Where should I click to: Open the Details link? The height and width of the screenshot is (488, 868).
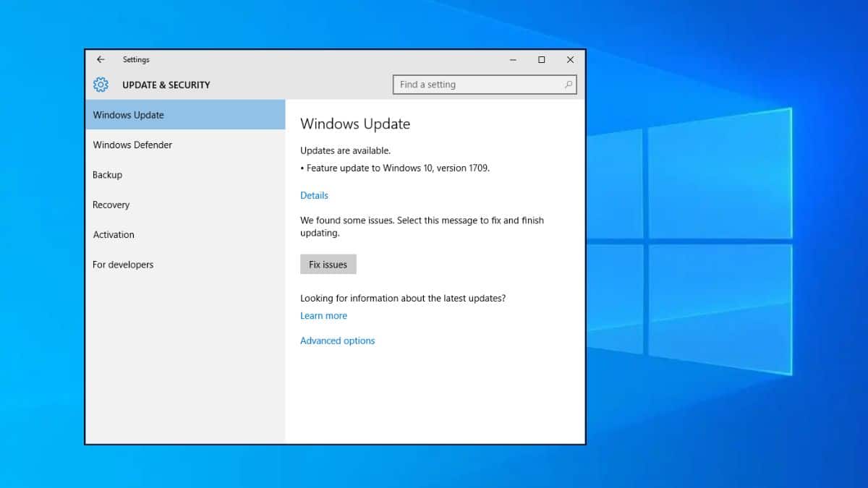coord(314,195)
